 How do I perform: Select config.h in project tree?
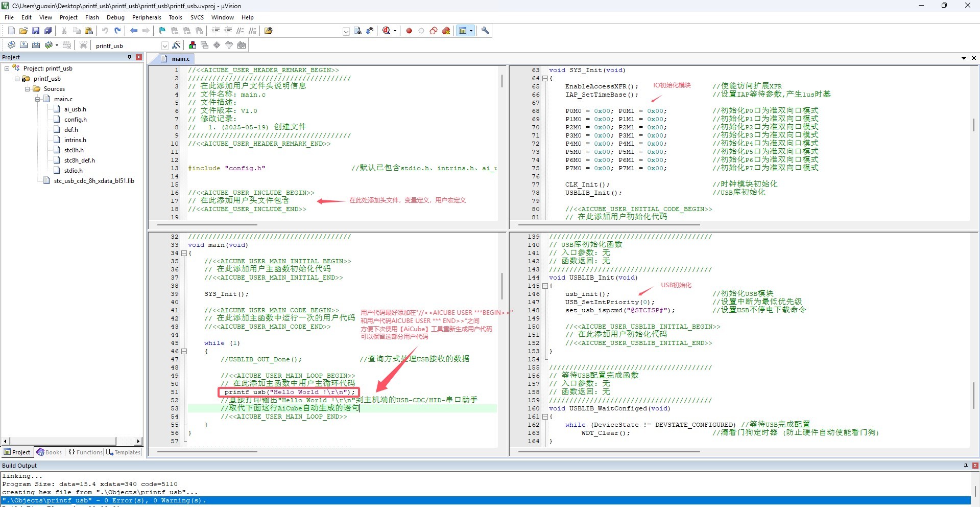pyautogui.click(x=76, y=120)
